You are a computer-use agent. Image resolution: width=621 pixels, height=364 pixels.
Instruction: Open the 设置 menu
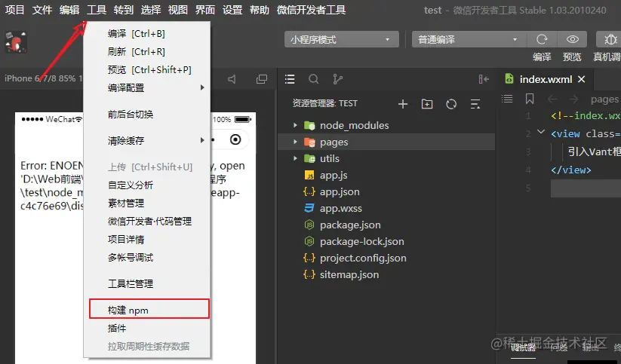click(x=232, y=10)
